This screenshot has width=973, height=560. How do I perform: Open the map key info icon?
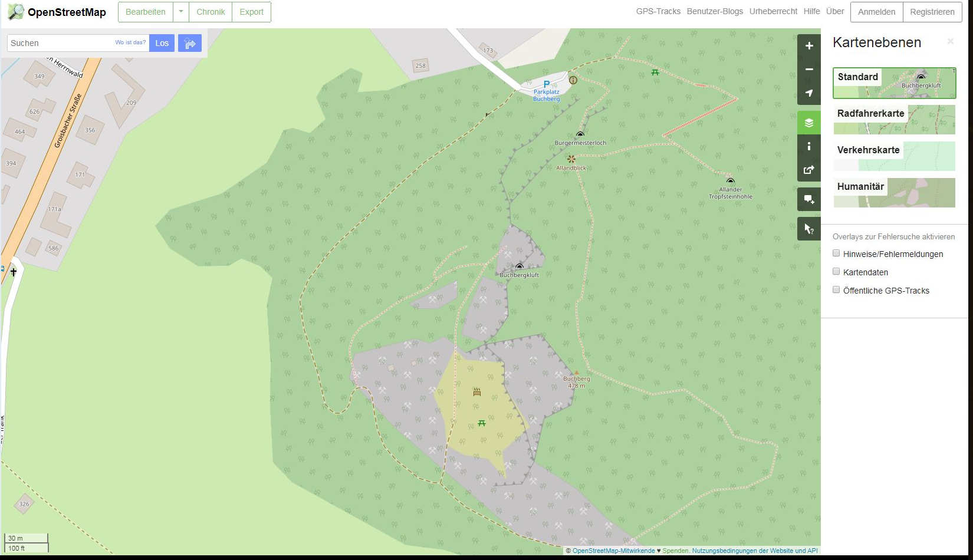809,146
